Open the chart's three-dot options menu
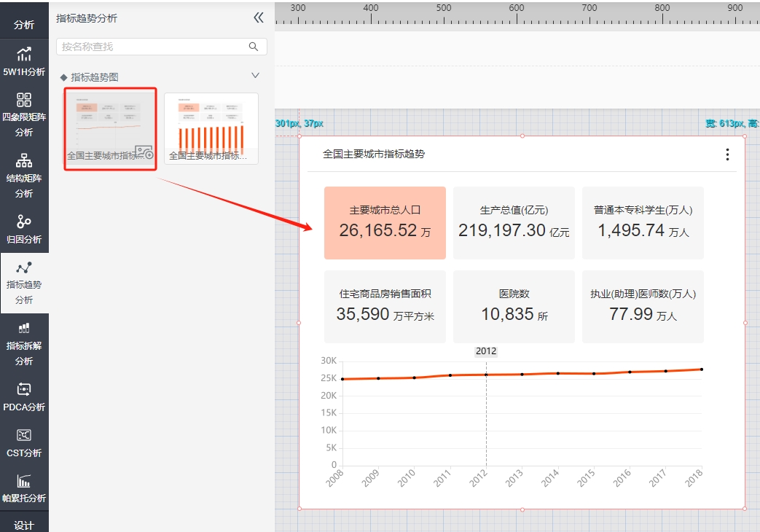 click(x=726, y=154)
